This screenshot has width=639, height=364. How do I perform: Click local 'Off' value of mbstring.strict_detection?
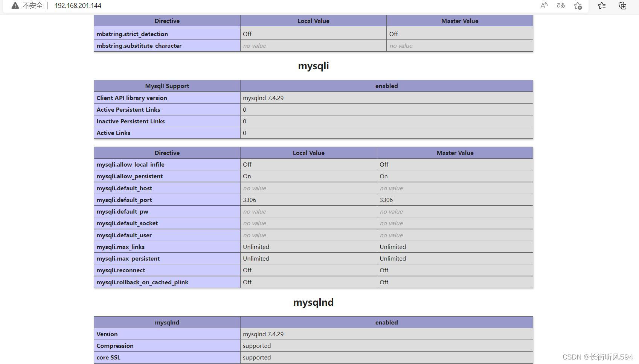(247, 34)
